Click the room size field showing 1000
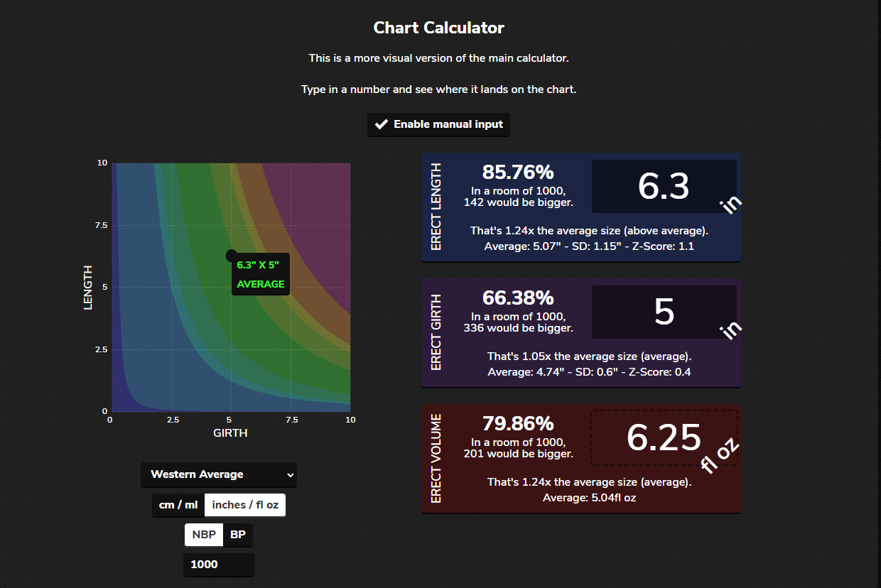 219,565
